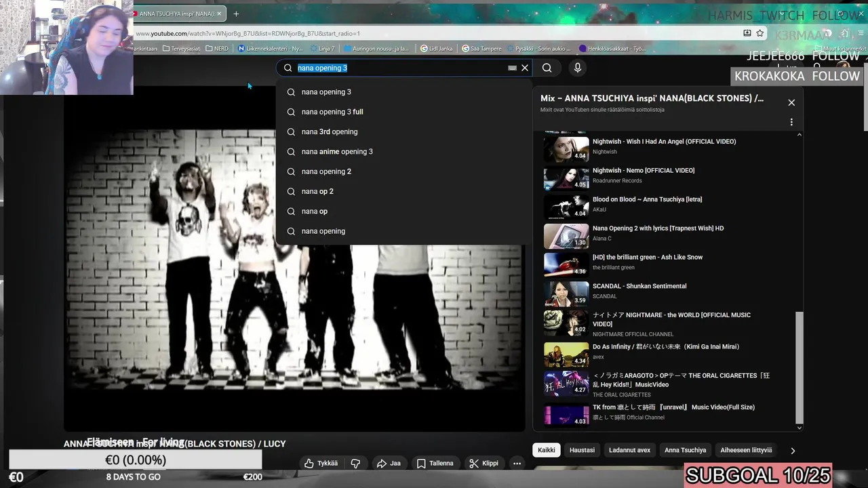This screenshot has width=868, height=488.
Task: Play Nana Opening 2 with lyrics
Action: [658, 228]
